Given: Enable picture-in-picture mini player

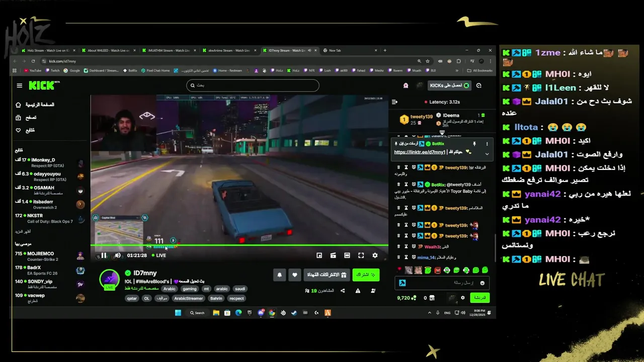Looking at the screenshot, I should coord(319,255).
